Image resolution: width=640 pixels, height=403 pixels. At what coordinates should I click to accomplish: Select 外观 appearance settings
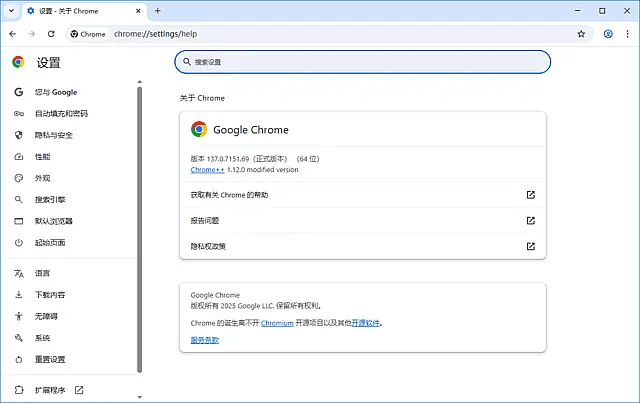pos(42,178)
